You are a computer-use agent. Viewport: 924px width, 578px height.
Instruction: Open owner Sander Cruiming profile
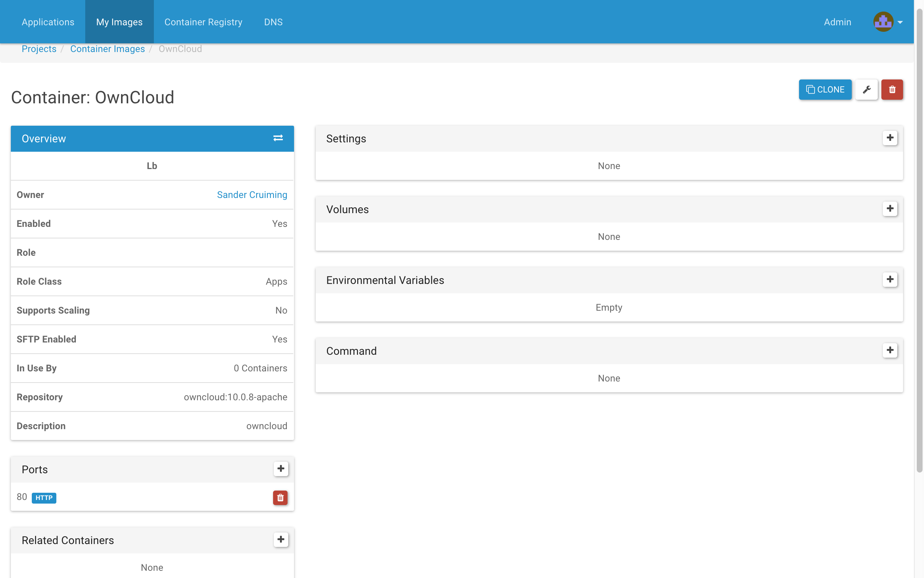pos(252,195)
